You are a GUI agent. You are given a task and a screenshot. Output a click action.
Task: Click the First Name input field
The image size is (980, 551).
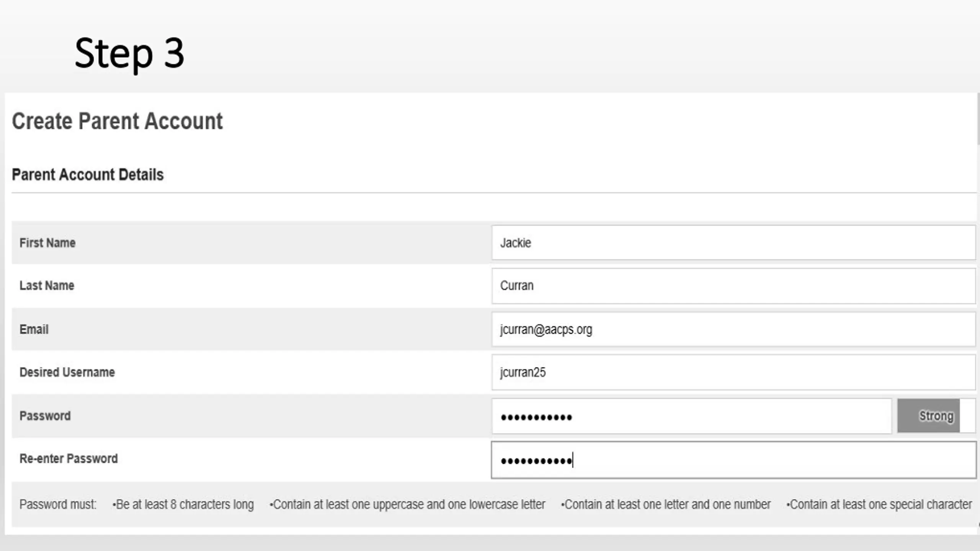point(733,243)
